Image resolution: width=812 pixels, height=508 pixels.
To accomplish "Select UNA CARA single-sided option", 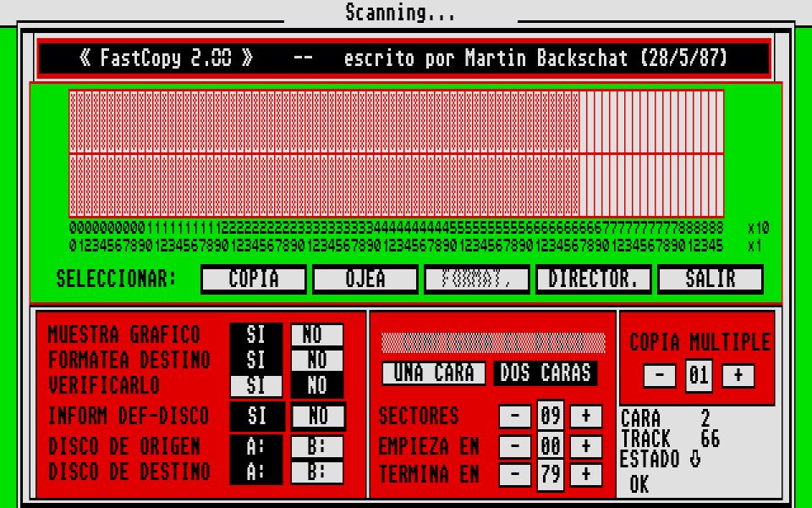I will (x=433, y=373).
